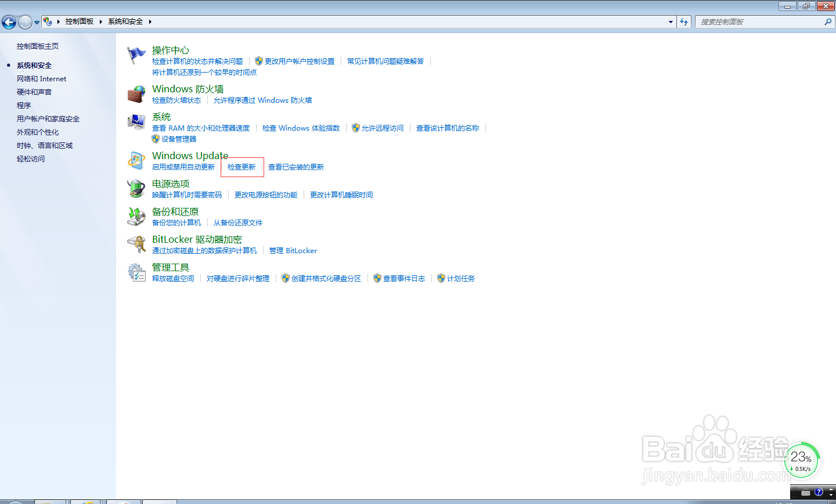Click 允许远程访问 link
The width and height of the screenshot is (836, 504).
[x=383, y=128]
